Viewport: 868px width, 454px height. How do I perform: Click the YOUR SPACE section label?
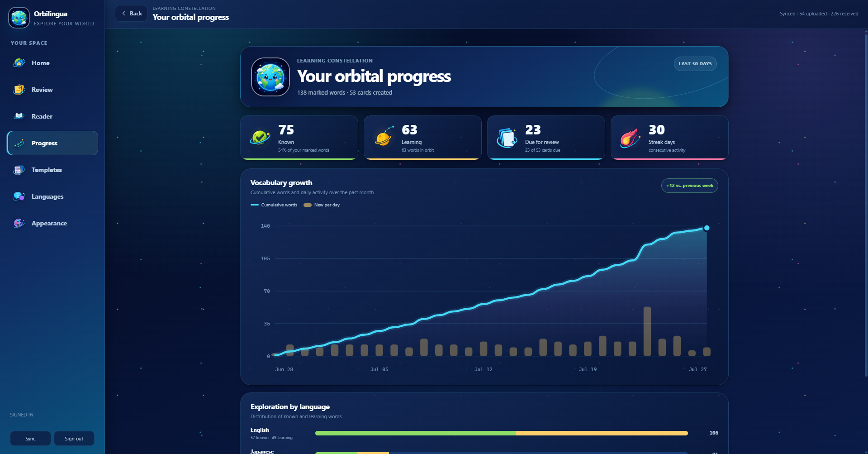tap(29, 43)
